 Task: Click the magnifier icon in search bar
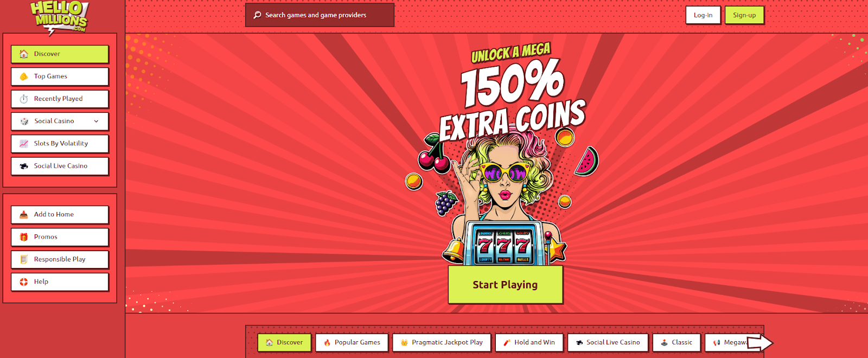[x=257, y=15]
